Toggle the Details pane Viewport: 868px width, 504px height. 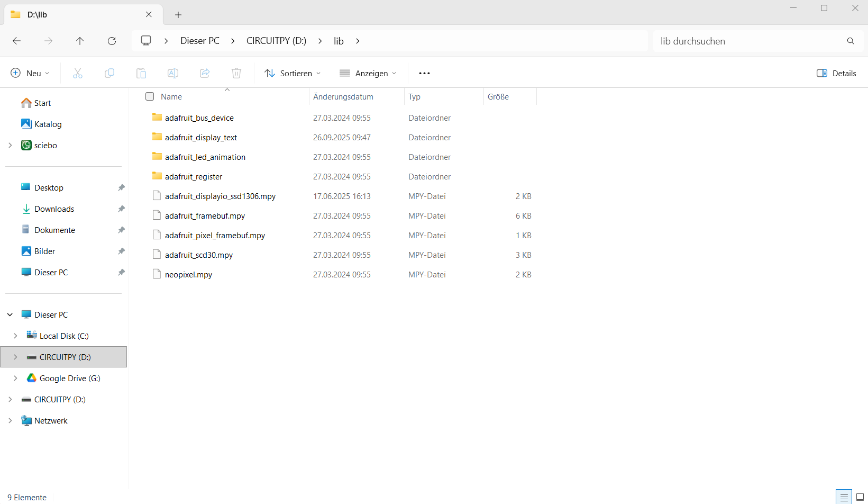click(836, 73)
